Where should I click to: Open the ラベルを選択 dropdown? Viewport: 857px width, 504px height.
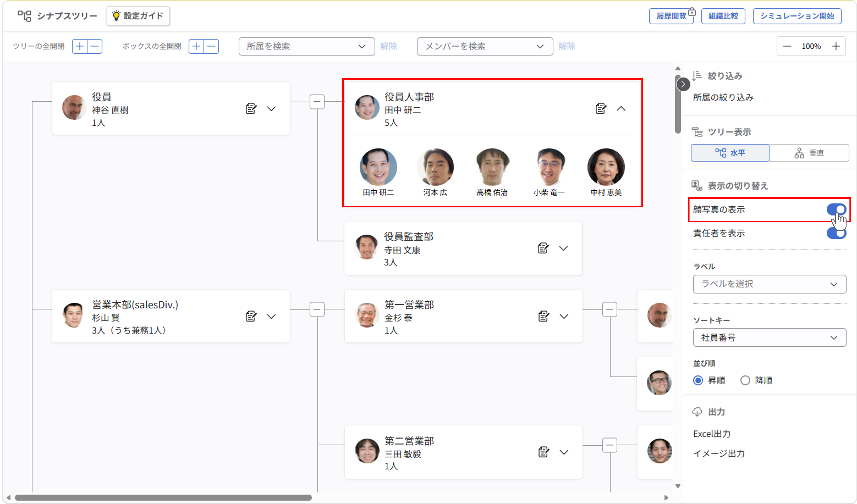coord(769,284)
